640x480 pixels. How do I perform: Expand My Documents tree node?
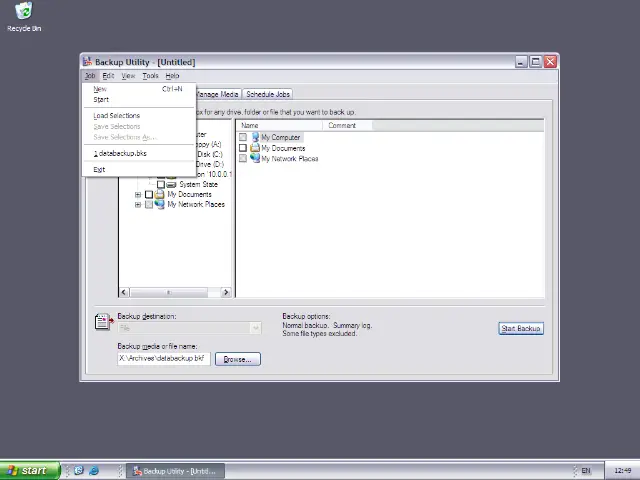138,194
